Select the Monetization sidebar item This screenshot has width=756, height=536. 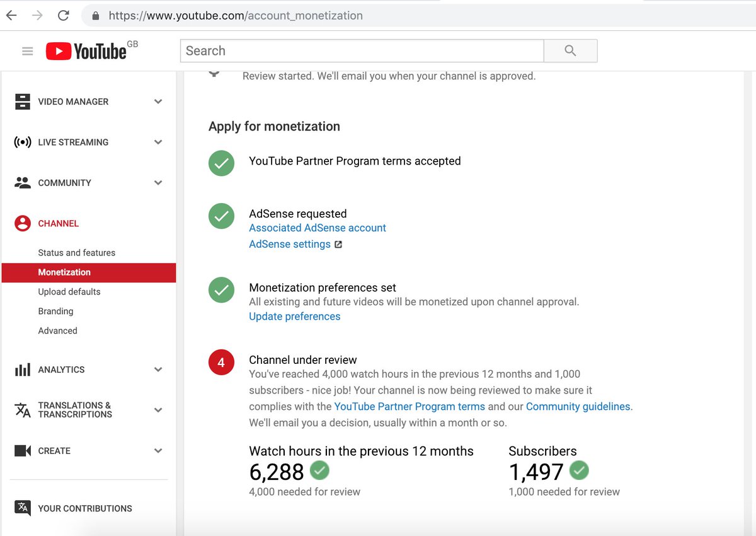click(x=89, y=272)
